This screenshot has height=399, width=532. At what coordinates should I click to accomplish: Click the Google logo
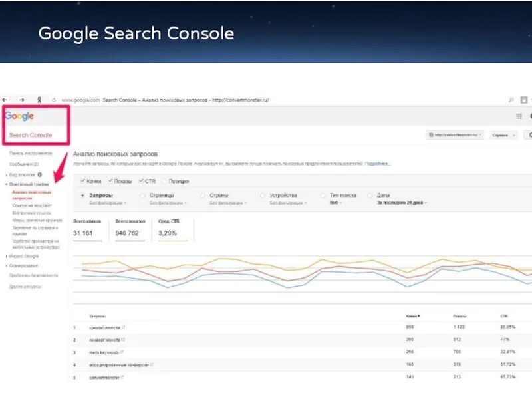(x=19, y=116)
